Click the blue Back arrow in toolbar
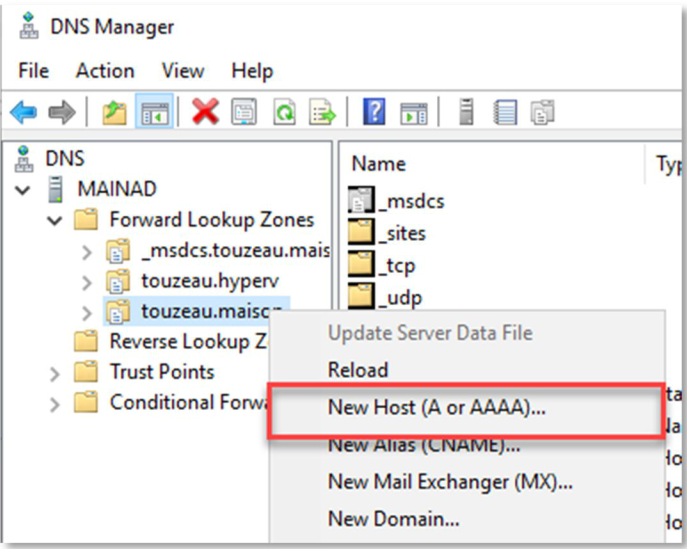The height and width of the screenshot is (549, 687). point(23,112)
